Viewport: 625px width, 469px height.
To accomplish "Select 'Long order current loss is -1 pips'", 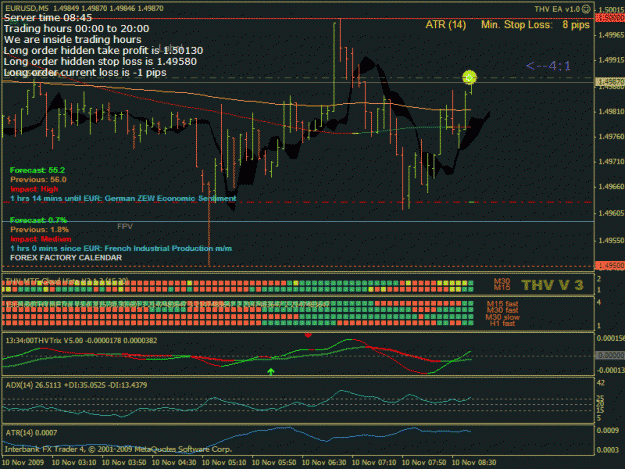I will coord(85,73).
